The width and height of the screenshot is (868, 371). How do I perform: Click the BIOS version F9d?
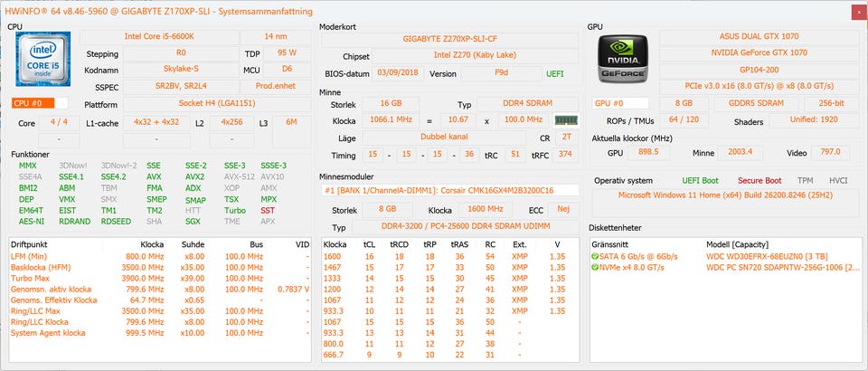pos(501,73)
